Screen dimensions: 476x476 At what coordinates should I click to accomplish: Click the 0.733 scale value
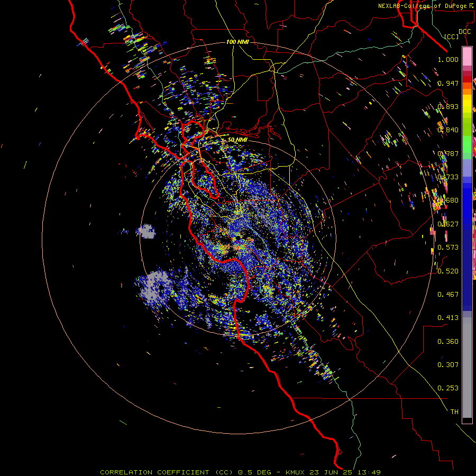click(448, 177)
